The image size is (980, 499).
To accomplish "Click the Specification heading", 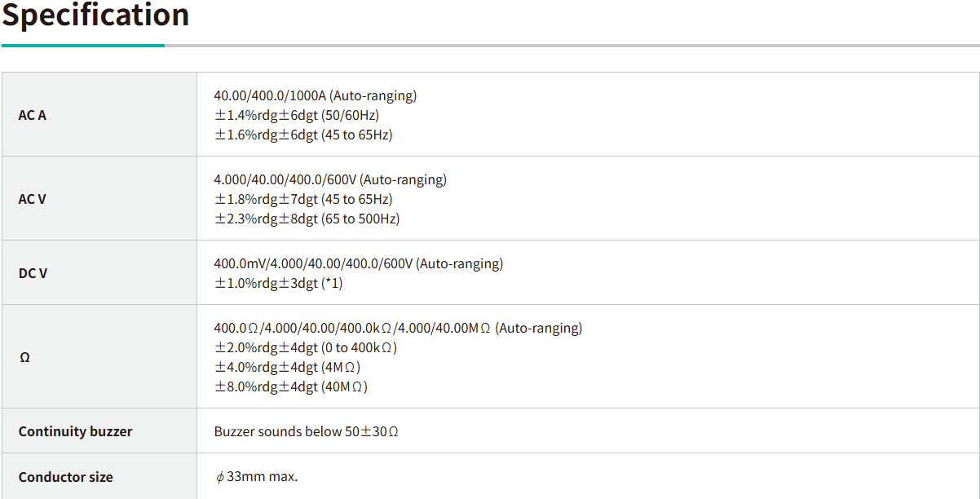I will point(95,15).
